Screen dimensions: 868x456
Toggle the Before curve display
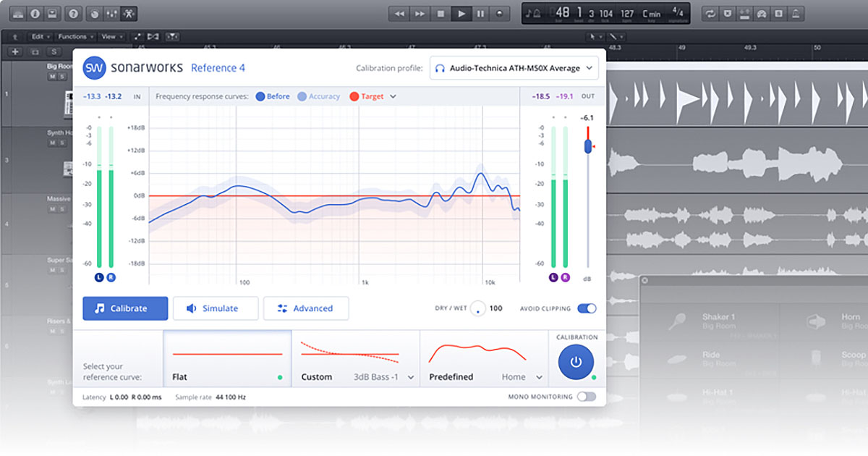[x=273, y=96]
